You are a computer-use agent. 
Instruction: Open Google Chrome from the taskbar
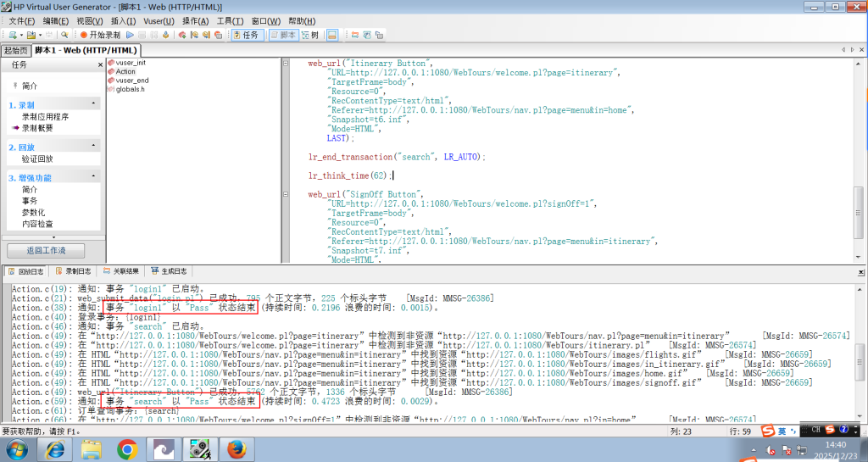point(127,448)
